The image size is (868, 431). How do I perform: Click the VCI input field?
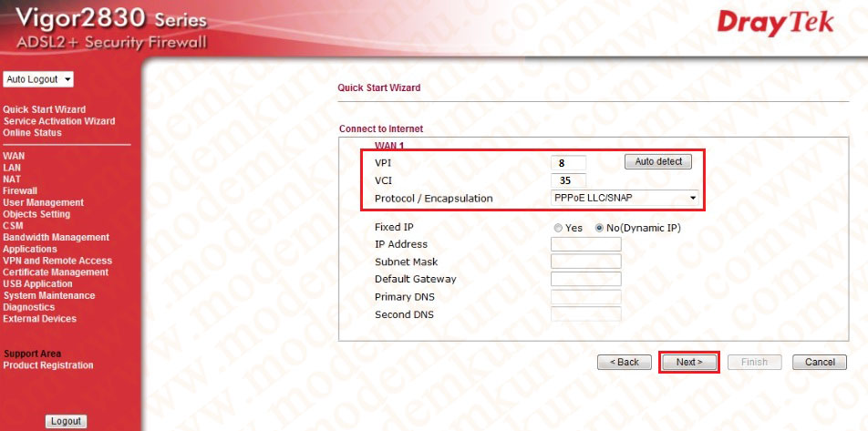click(x=569, y=180)
